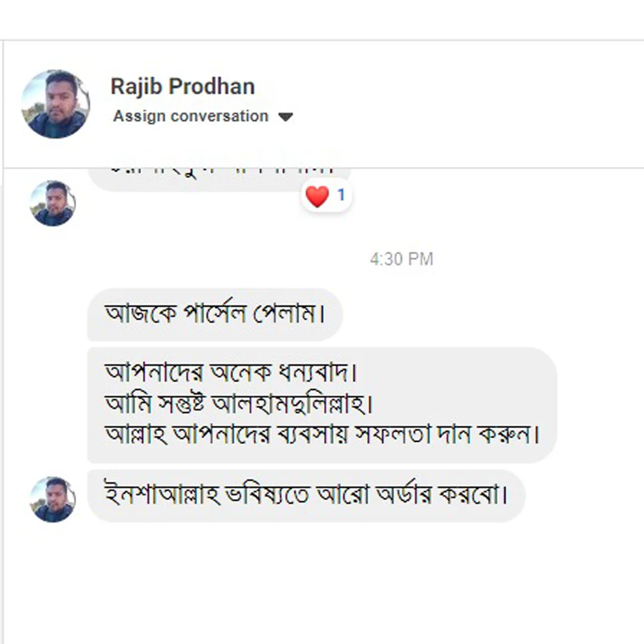Open Rajib Prodhan's profile name link
Image resolution: width=644 pixels, height=644 pixels.
182,86
